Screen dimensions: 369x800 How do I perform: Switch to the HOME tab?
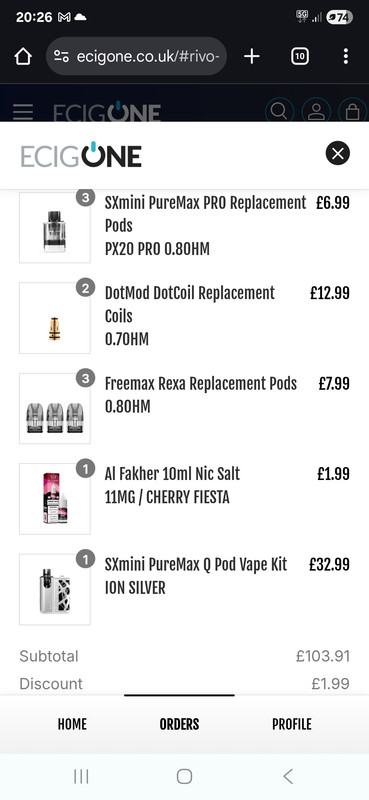pyautogui.click(x=72, y=724)
